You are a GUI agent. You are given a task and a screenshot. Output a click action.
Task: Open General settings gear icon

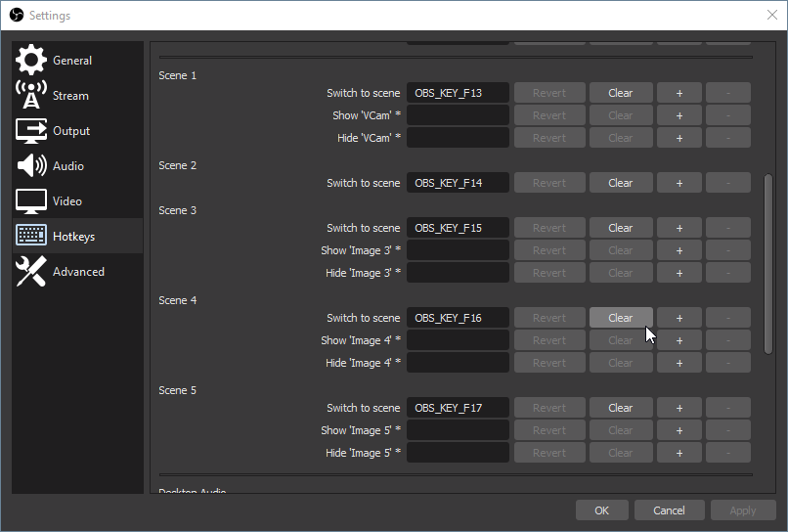[31, 61]
